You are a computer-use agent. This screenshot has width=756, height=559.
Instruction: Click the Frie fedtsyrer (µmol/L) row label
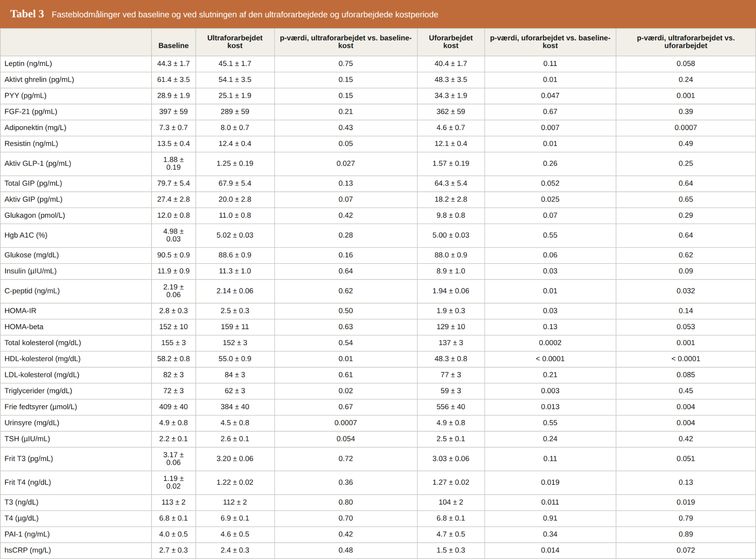[41, 407]
